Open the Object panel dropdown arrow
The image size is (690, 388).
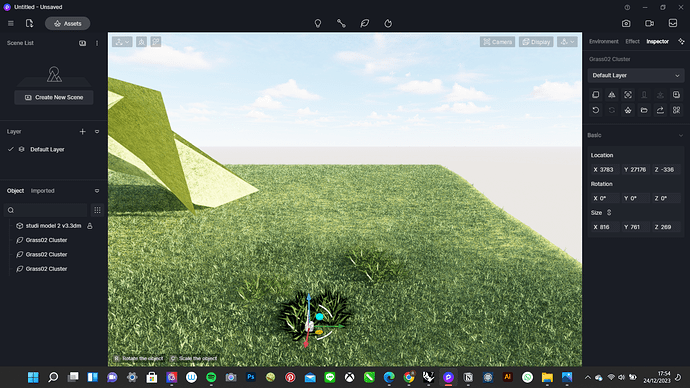tap(97, 190)
